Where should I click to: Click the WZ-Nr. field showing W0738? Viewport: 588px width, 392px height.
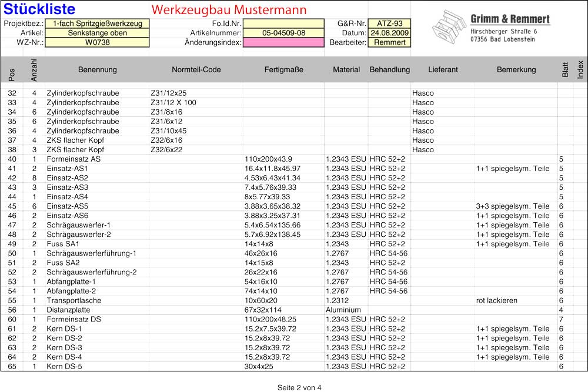click(97, 43)
